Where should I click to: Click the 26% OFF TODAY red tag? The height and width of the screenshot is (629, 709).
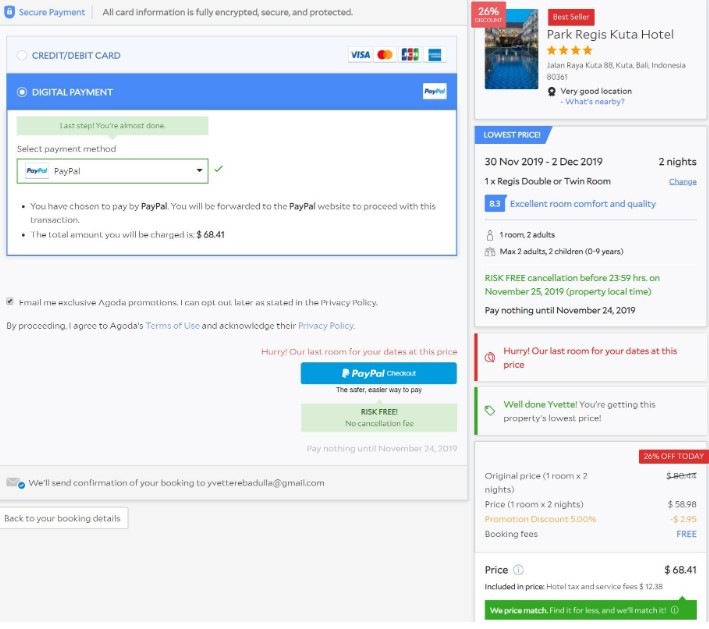point(673,457)
